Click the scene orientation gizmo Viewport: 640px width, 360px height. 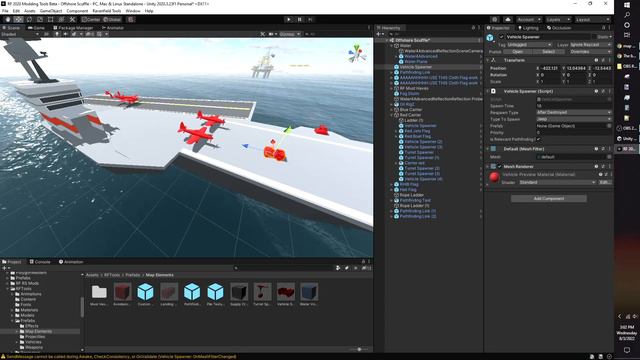tap(357, 53)
